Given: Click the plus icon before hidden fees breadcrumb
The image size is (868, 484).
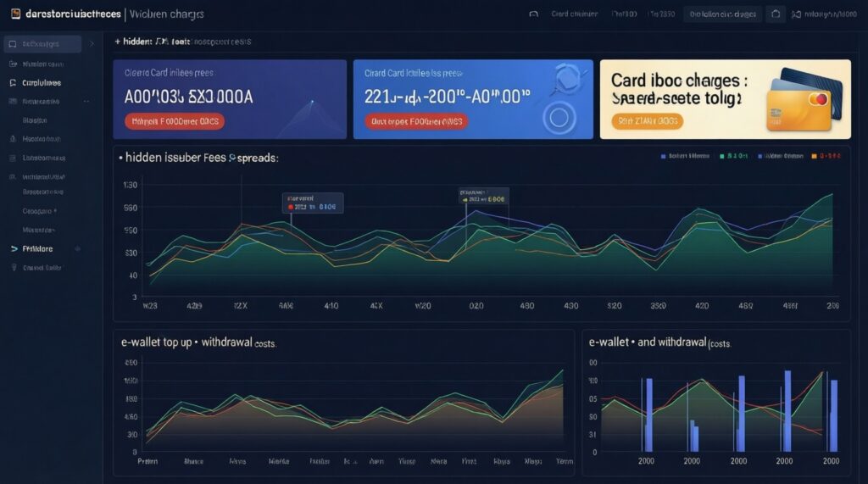Looking at the screenshot, I should pyautogui.click(x=117, y=42).
